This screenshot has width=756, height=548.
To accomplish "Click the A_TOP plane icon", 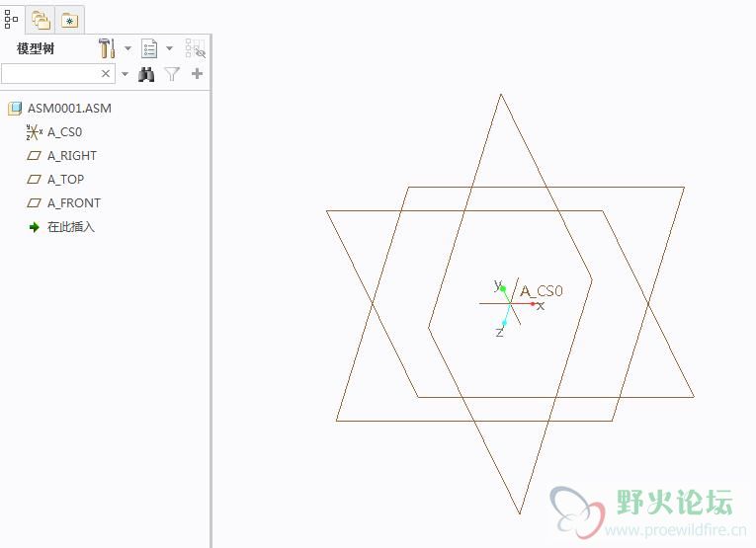I will pos(35,180).
